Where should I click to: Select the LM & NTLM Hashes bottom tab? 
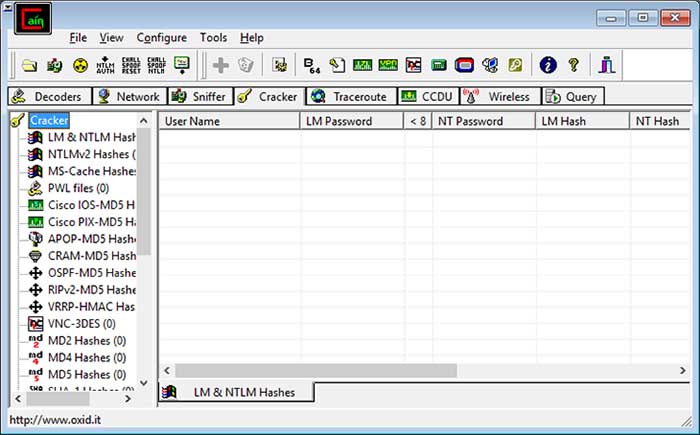[237, 392]
